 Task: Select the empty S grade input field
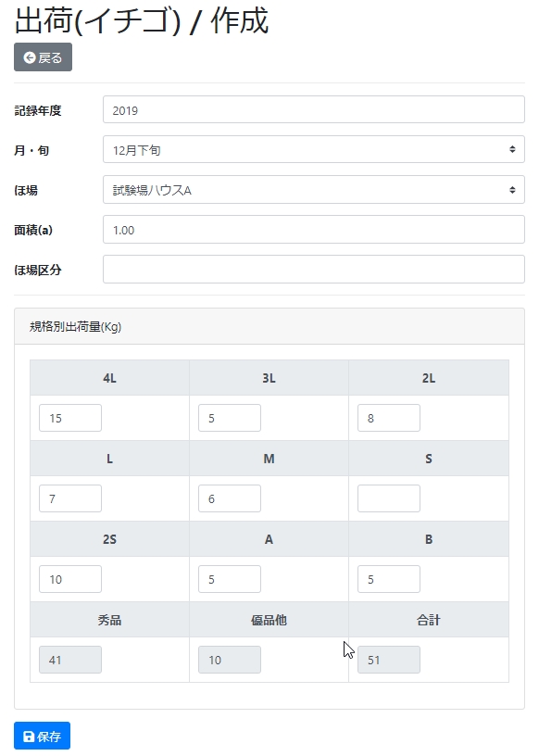(x=388, y=498)
